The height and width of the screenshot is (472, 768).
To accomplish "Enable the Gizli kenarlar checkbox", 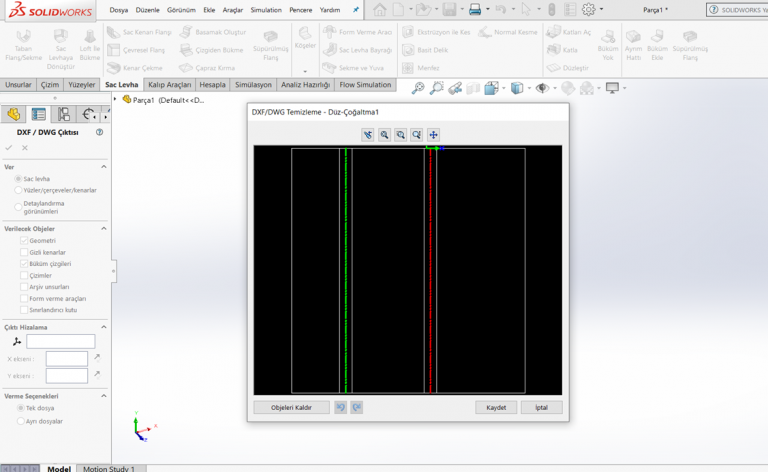I will tap(24, 252).
